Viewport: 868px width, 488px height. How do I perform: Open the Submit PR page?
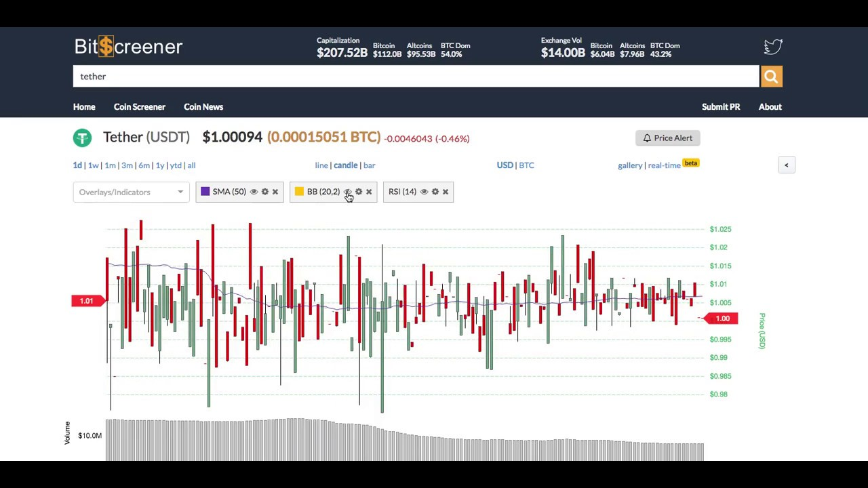click(721, 107)
